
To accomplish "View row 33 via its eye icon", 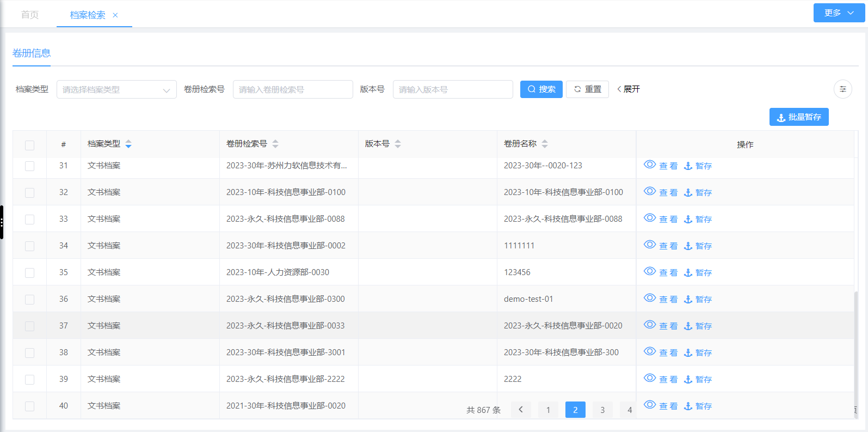I will [650, 218].
